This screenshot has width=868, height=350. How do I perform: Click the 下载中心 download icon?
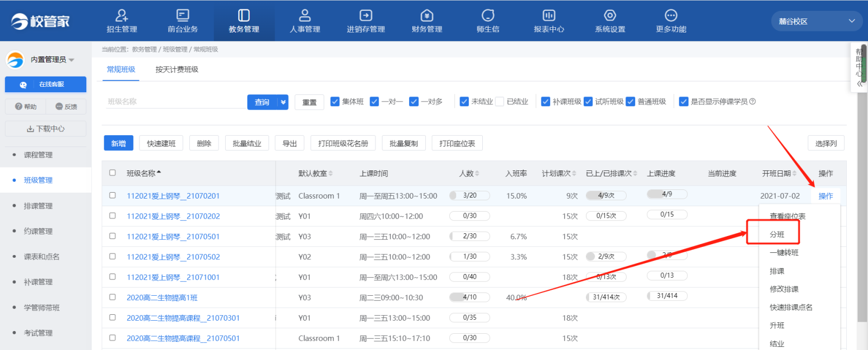(30, 129)
